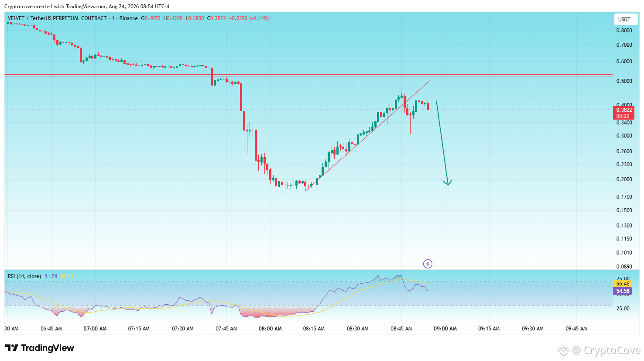Click the 0.7000 price axis label
This screenshot has width=644, height=361.
pyautogui.click(x=624, y=45)
